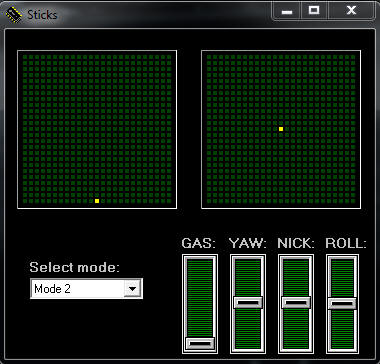This screenshot has width=380, height=364.
Task: Click the Sticks window title text
Action: tap(42, 15)
